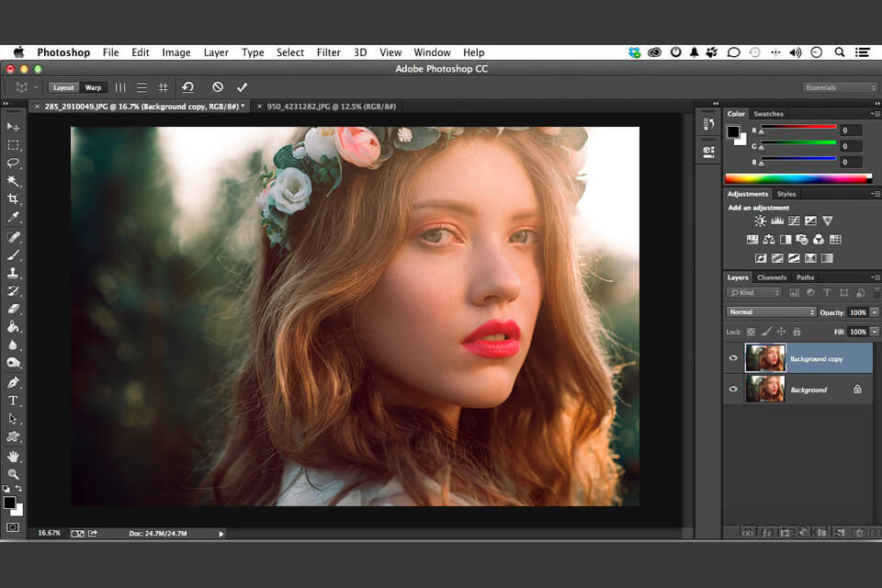Click the Warp mode button
Image resolution: width=882 pixels, height=588 pixels.
pyautogui.click(x=93, y=87)
